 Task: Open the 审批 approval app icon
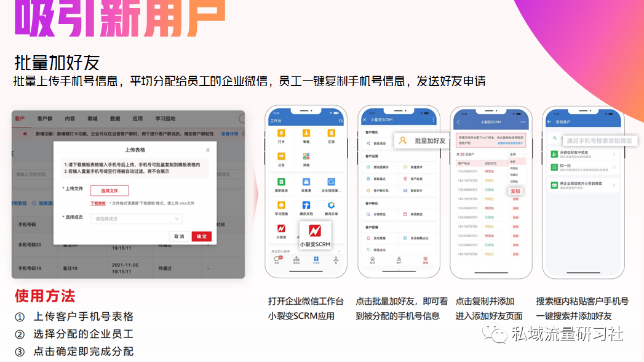pyautogui.click(x=306, y=133)
